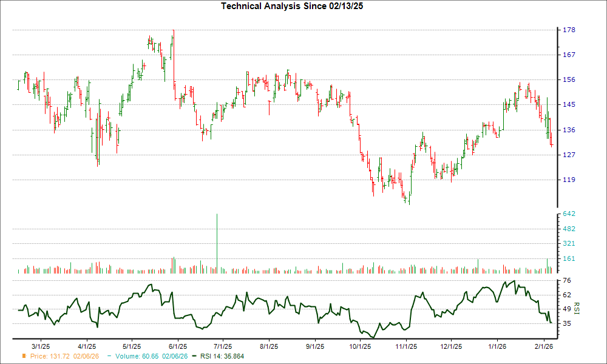This screenshot has width=607, height=364.
Task: Click the cyan Volume legend marker
Action: click(x=108, y=357)
